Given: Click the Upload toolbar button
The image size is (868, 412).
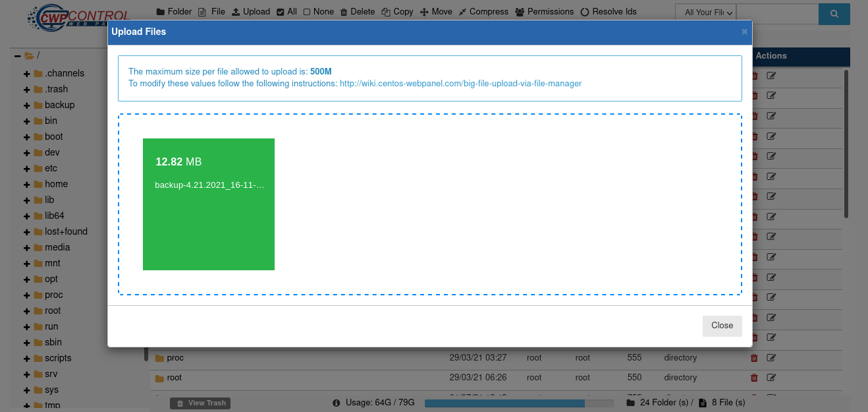Looking at the screenshot, I should point(251,12).
